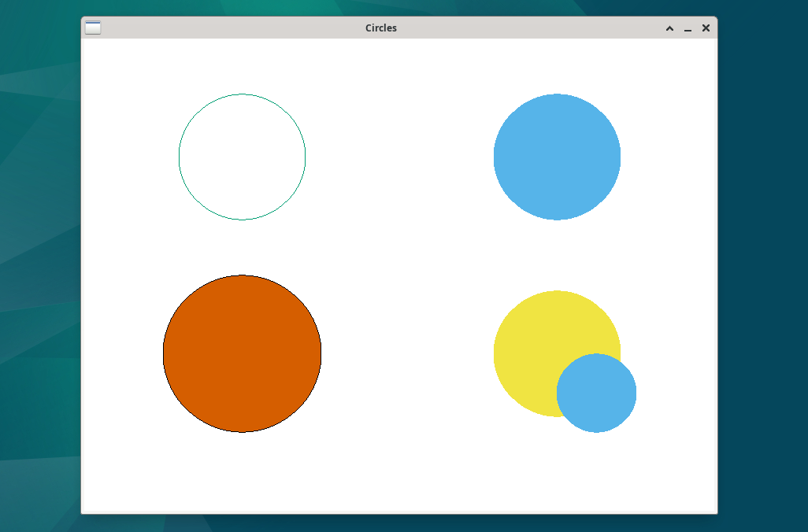
Task: Select the orange filled circle
Action: [x=242, y=353]
